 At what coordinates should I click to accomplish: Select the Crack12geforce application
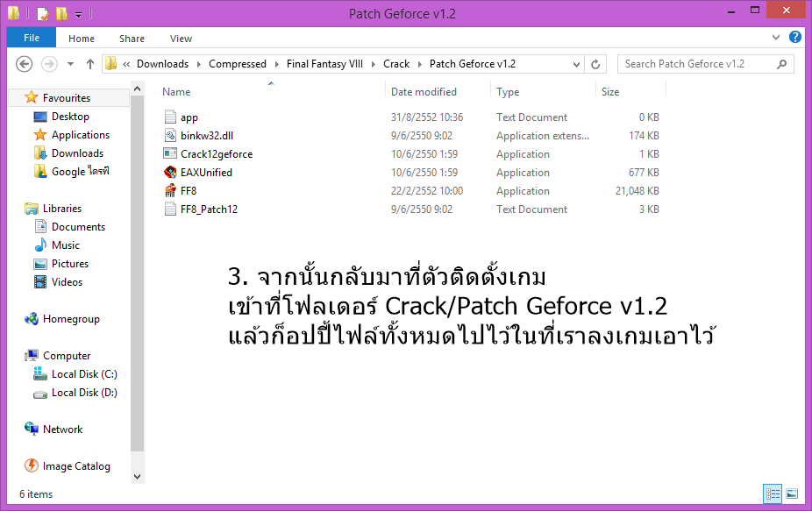(x=217, y=153)
